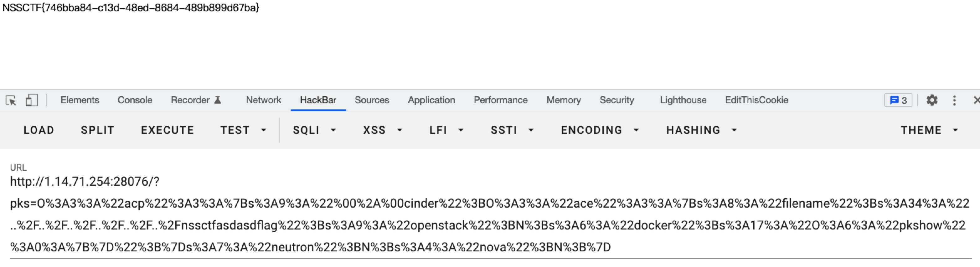
Task: Click the URL field label
Action: click(x=18, y=168)
